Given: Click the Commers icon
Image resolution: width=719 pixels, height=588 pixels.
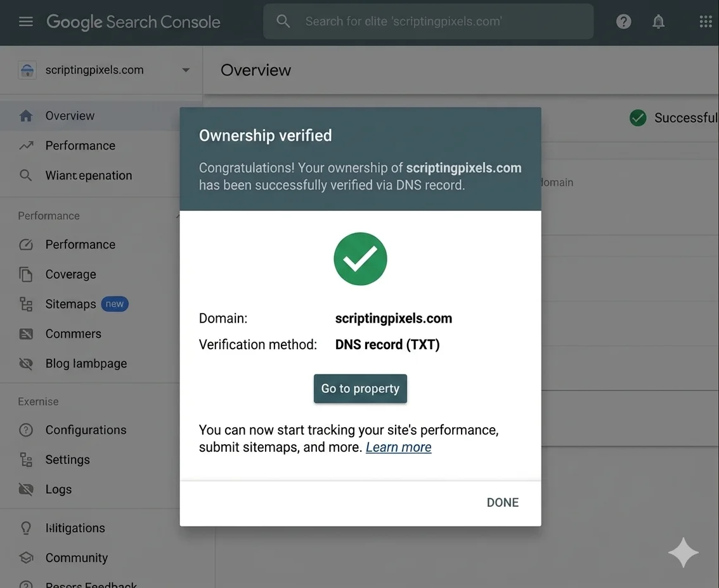Looking at the screenshot, I should click(x=26, y=334).
